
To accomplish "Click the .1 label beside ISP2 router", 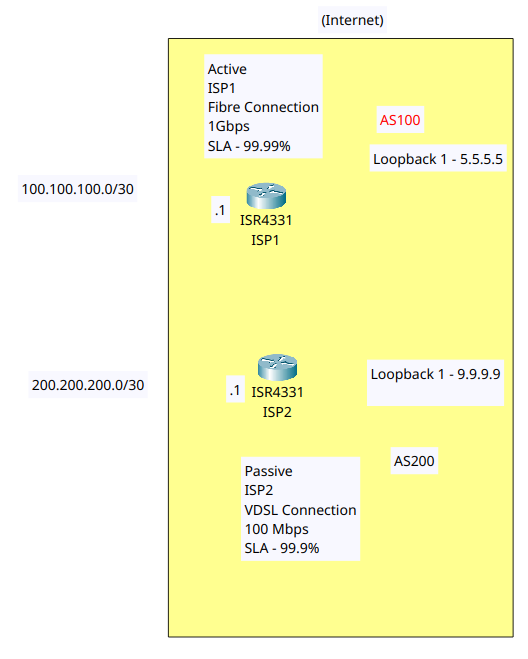I will coord(235,390).
